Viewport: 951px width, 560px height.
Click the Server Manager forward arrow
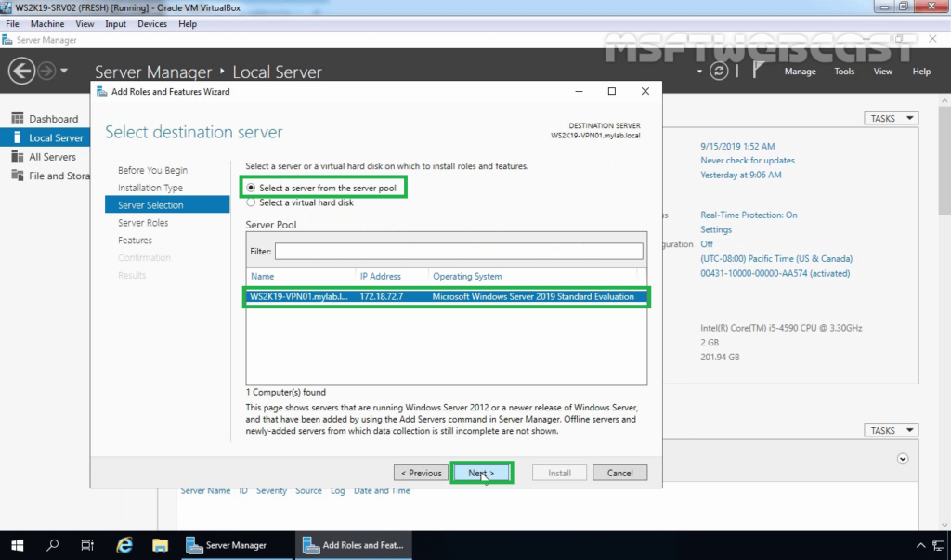tap(46, 71)
